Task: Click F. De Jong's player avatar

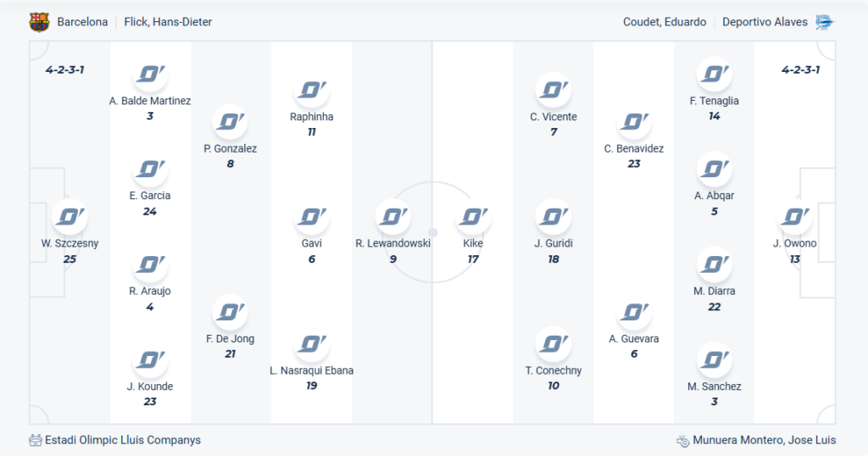Action: pyautogui.click(x=231, y=313)
